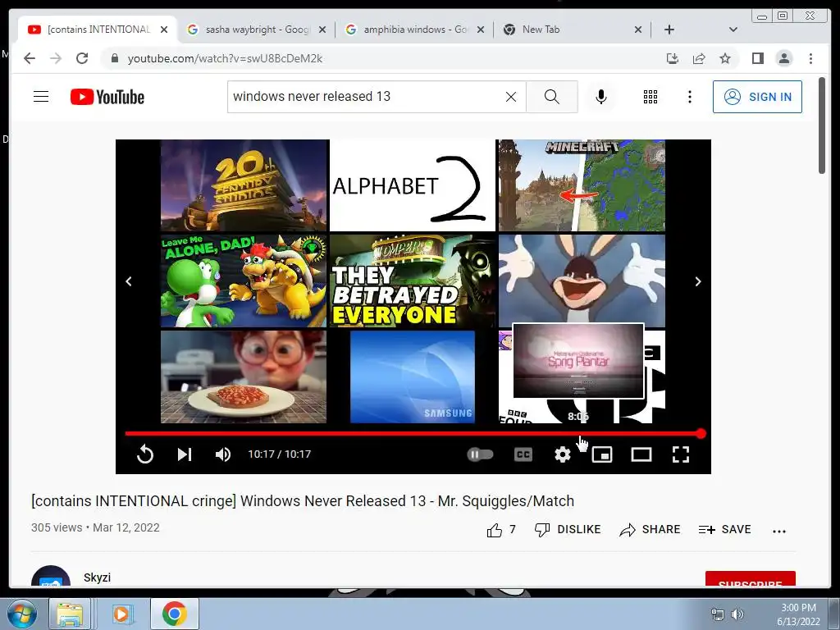The height and width of the screenshot is (630, 840).
Task: Show previous suggested videos
Action: click(129, 281)
